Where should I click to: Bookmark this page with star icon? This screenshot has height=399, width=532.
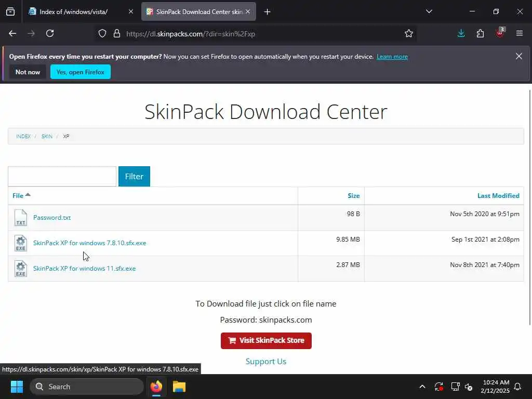click(x=409, y=34)
